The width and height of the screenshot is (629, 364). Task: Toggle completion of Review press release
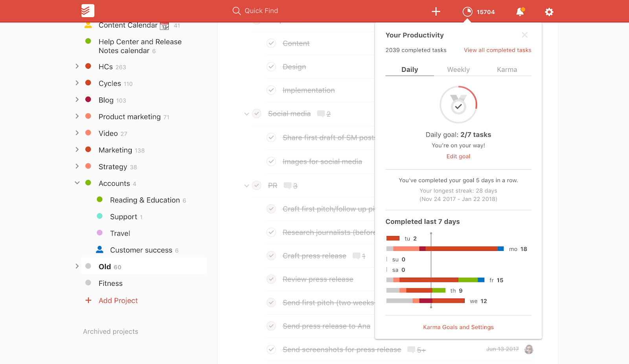(x=271, y=279)
